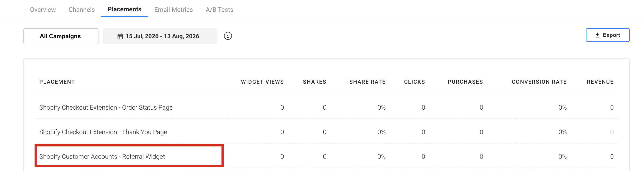Select the Placements tab
The width and height of the screenshot is (644, 171).
click(x=124, y=9)
